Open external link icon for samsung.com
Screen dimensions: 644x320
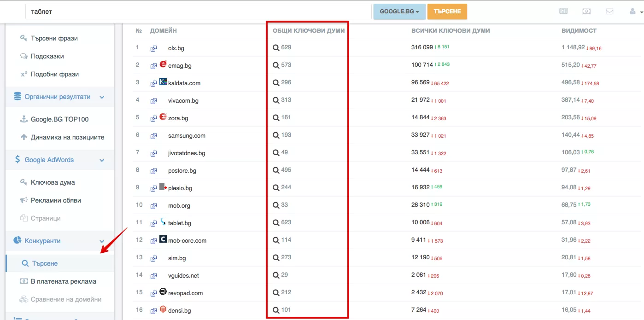coord(153,136)
